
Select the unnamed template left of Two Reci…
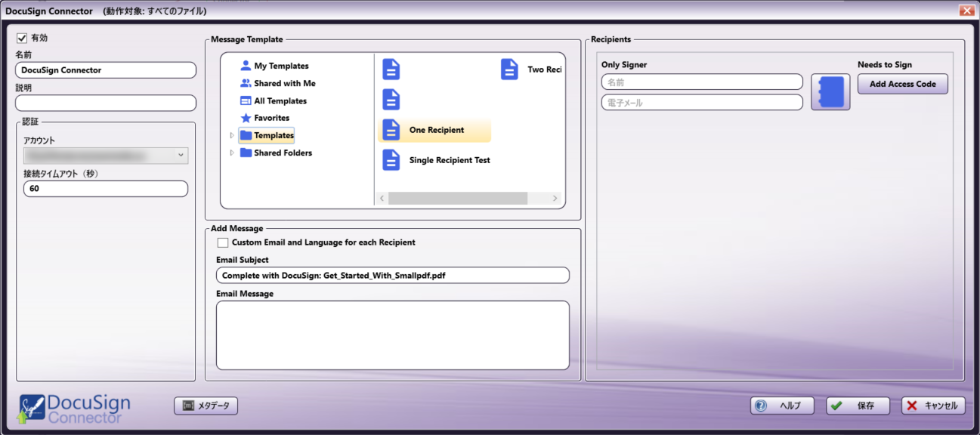[391, 69]
